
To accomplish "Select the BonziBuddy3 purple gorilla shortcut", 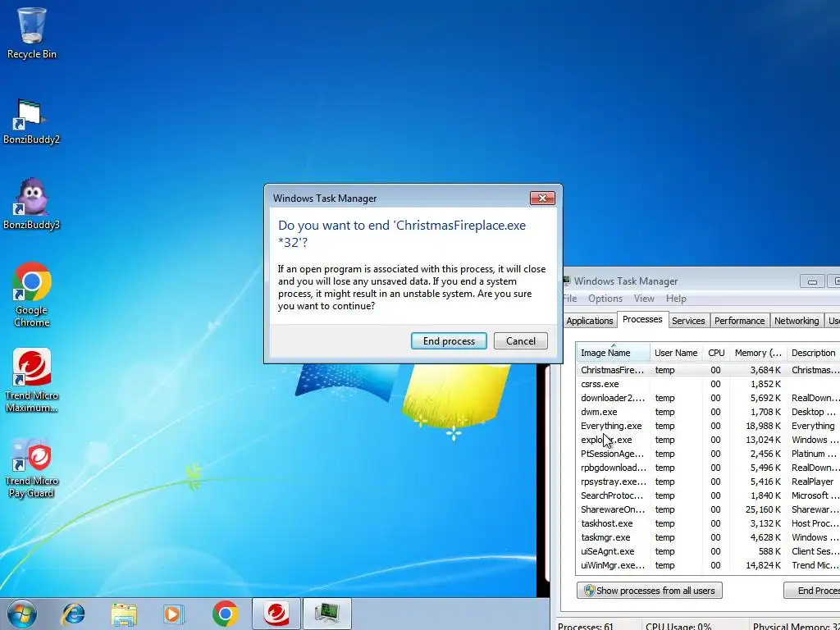I will 31,204.
